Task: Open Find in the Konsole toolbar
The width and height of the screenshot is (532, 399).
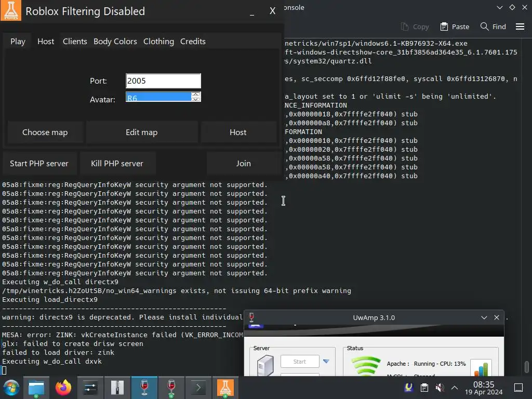Action: click(494, 26)
